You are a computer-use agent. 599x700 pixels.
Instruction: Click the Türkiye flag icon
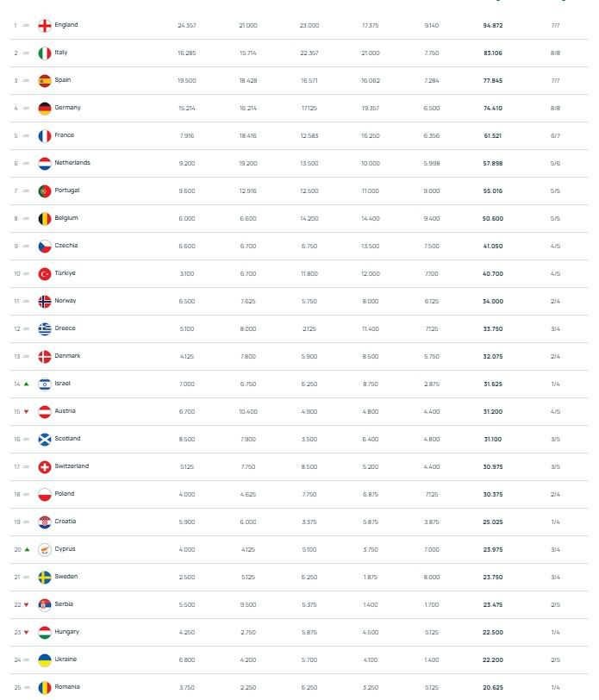(x=45, y=273)
